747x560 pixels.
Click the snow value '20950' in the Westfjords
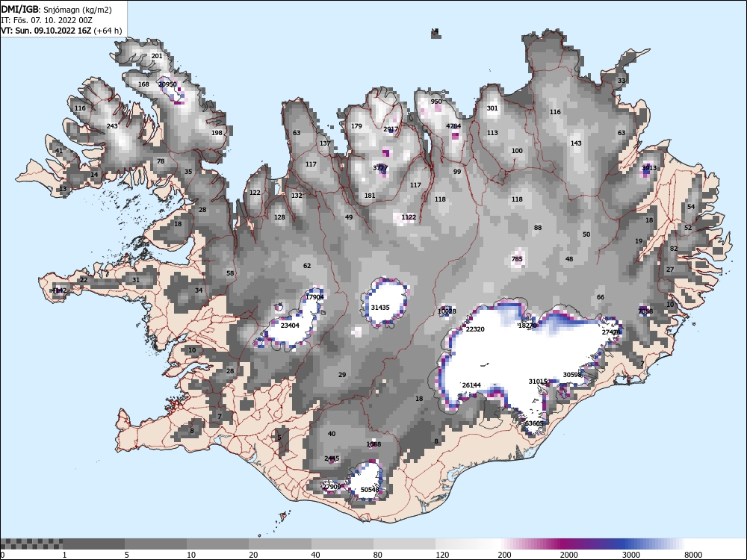167,84
